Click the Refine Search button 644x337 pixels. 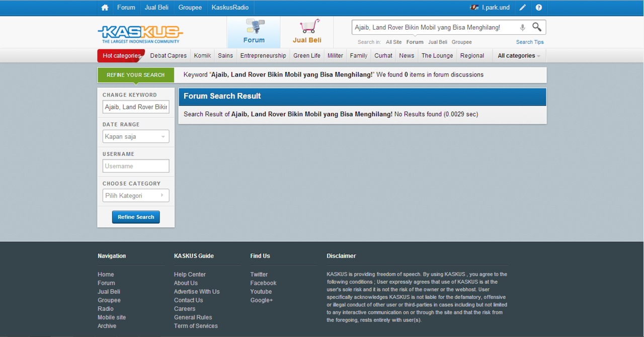136,217
